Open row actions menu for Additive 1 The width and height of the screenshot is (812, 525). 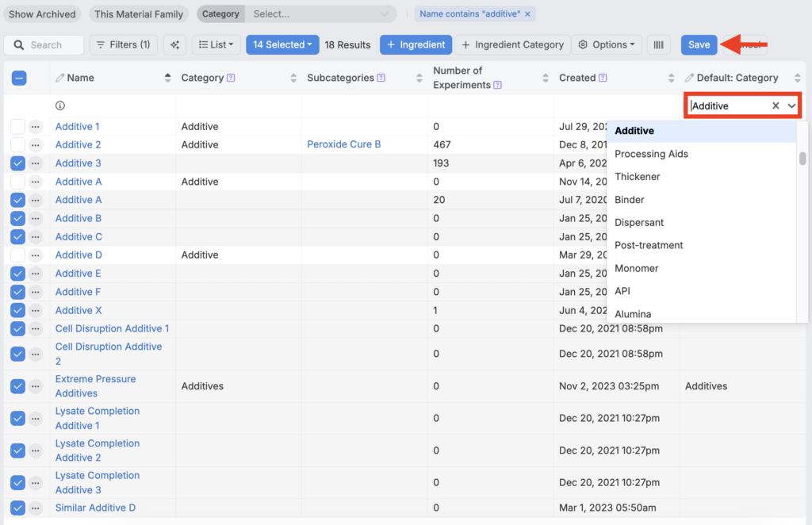[x=36, y=127]
